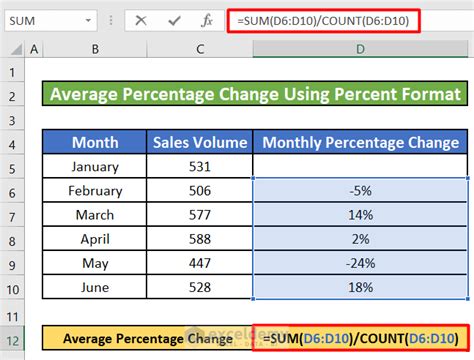Image resolution: width=474 pixels, height=360 pixels.
Task: Cancel the formula entry with X icon
Action: tap(141, 21)
